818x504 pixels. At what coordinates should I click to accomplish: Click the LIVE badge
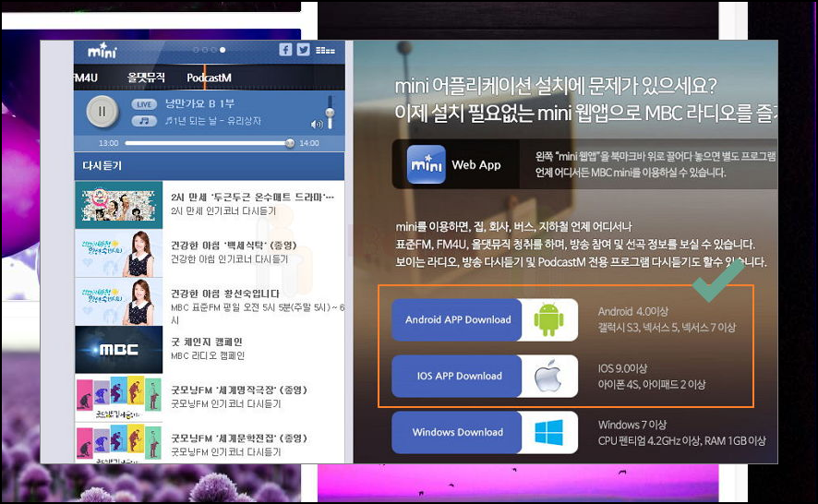coord(144,104)
